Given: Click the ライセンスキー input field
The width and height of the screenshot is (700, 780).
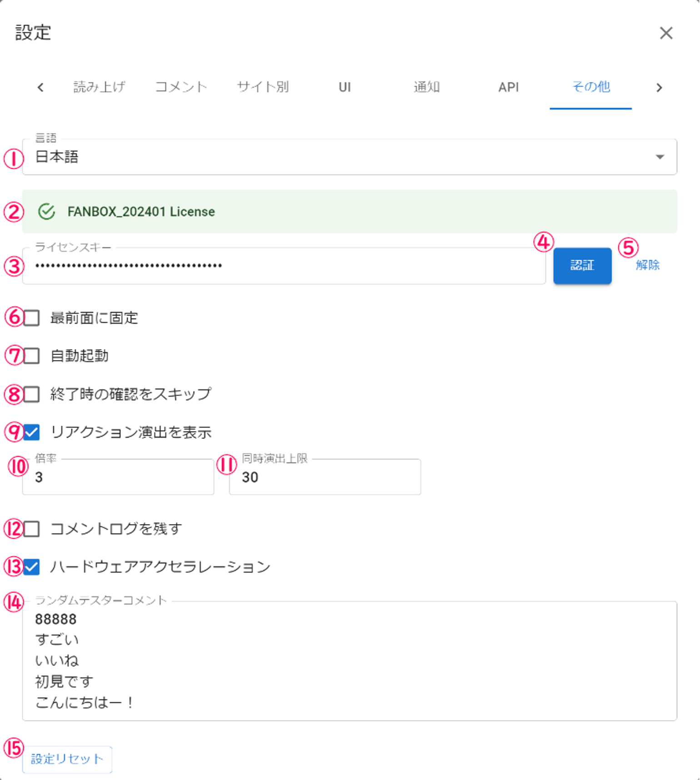Looking at the screenshot, I should pos(284,266).
